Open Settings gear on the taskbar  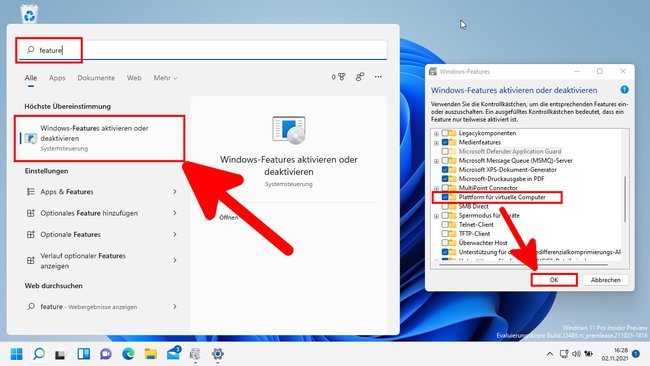click(x=218, y=354)
